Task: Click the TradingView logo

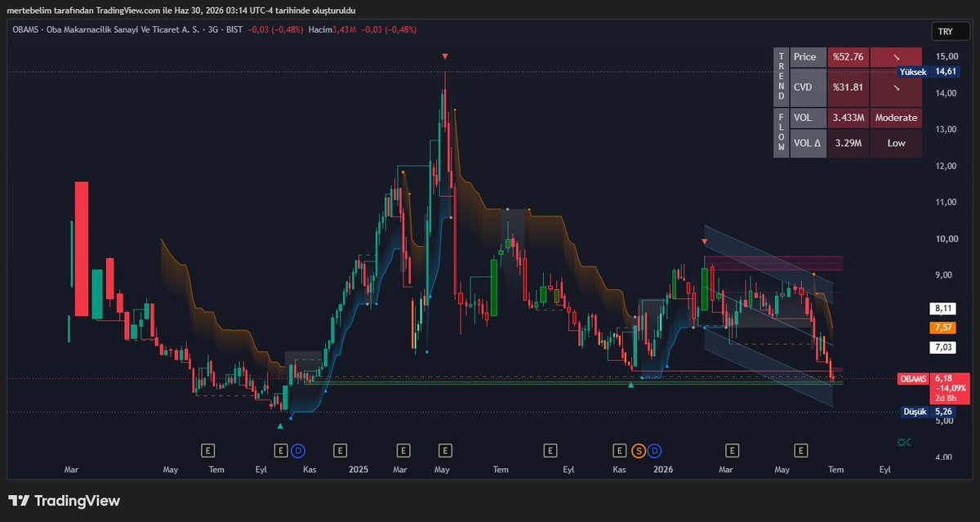Action: (x=65, y=501)
